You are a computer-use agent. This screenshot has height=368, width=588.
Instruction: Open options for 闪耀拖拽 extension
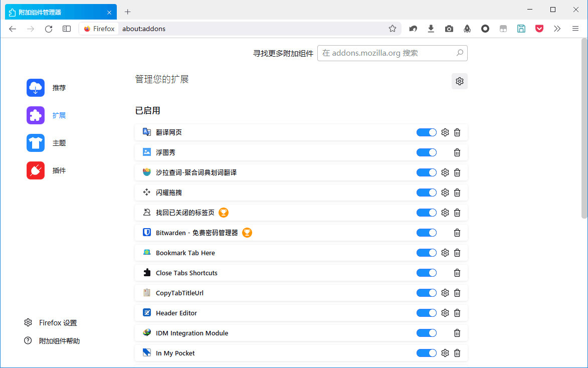point(445,193)
